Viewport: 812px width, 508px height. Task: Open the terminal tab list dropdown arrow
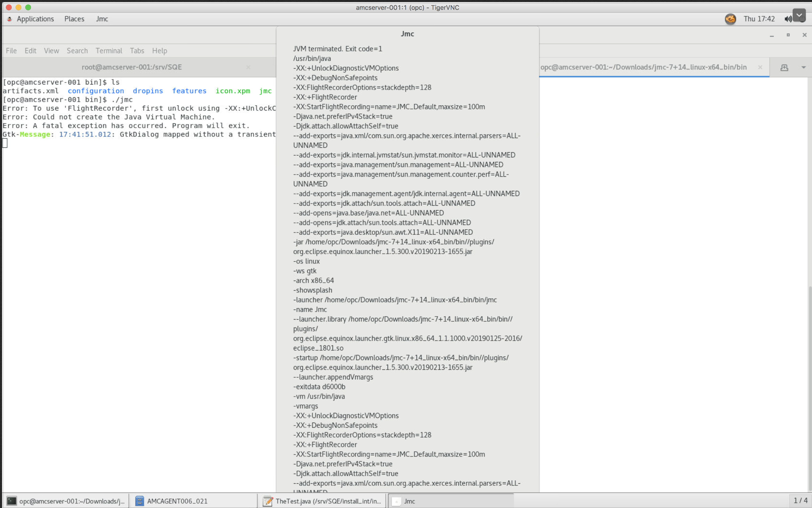click(x=803, y=67)
